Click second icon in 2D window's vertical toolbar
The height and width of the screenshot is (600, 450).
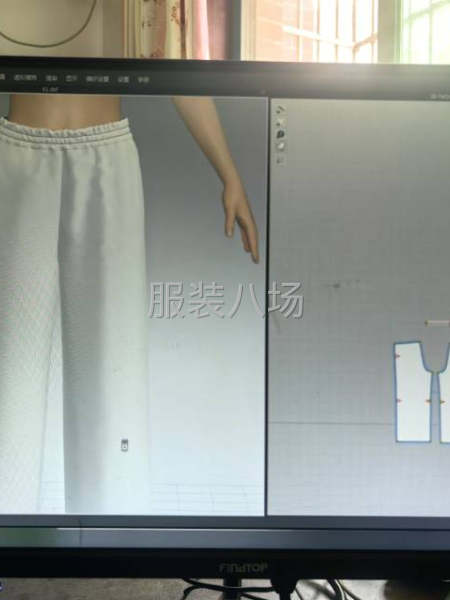tap(281, 122)
